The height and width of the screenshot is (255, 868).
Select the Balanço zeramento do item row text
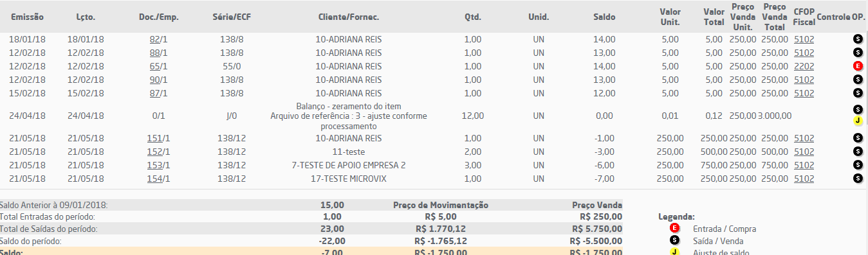point(349,116)
